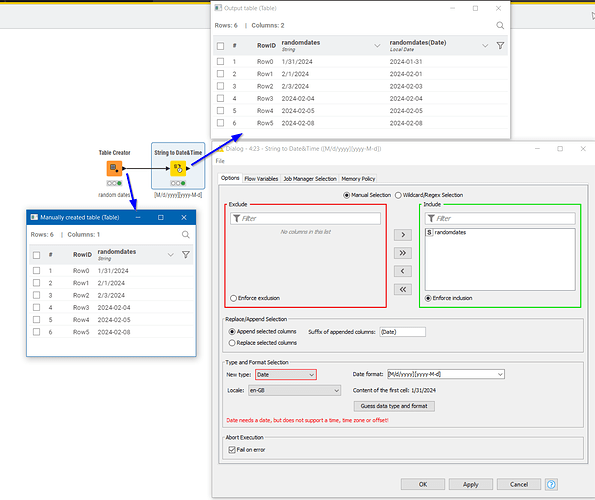Move all columns to Include with double-arrow
Screen dimensions: 595x500
pyautogui.click(x=403, y=253)
